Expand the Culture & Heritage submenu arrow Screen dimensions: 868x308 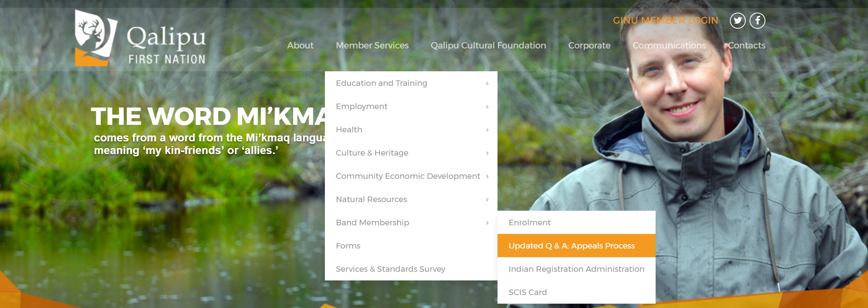tap(487, 153)
